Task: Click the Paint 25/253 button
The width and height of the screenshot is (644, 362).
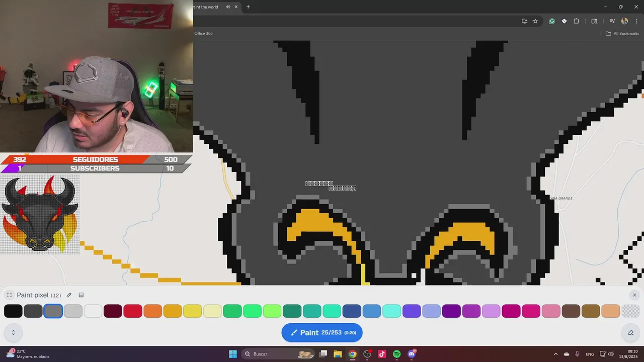Action: 322,332
